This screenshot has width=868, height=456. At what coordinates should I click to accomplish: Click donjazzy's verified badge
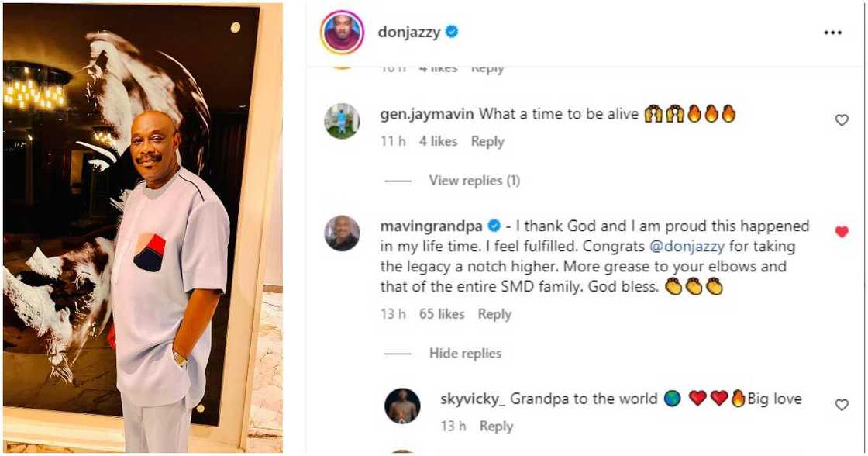point(452,32)
